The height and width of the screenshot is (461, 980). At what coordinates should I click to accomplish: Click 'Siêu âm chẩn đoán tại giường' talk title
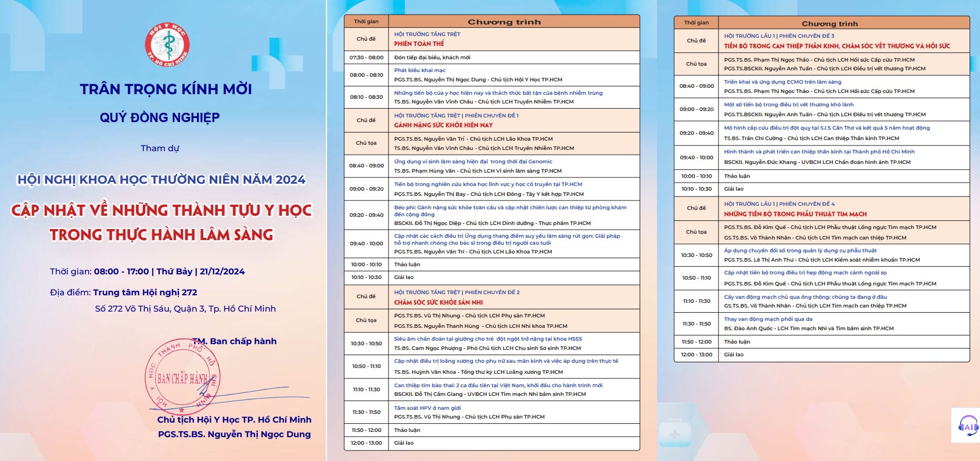(x=488, y=339)
